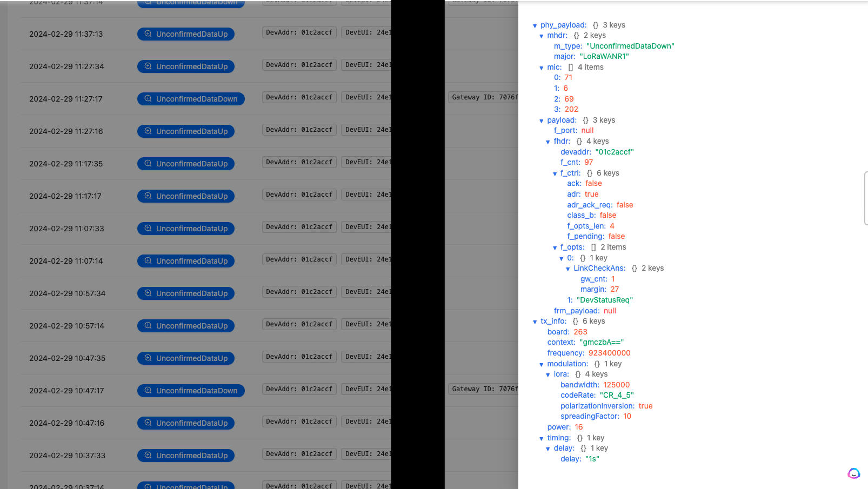The height and width of the screenshot is (489, 868).
Task: Collapse the lora modulation node
Action: tap(548, 374)
